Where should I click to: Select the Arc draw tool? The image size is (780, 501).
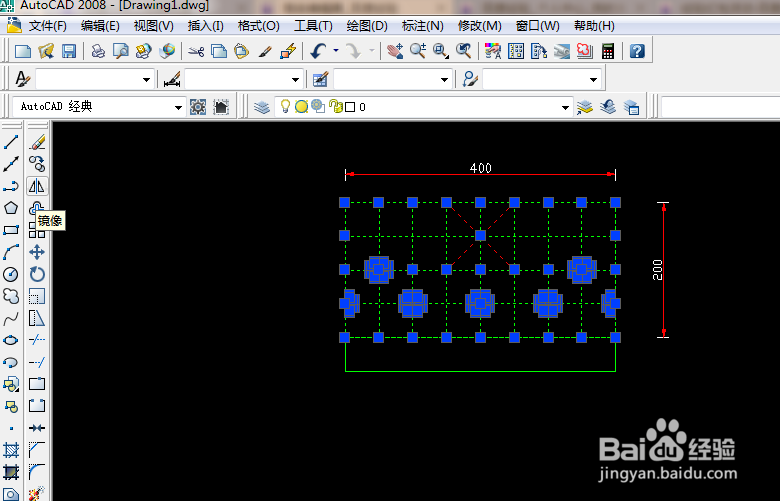pyautogui.click(x=11, y=252)
